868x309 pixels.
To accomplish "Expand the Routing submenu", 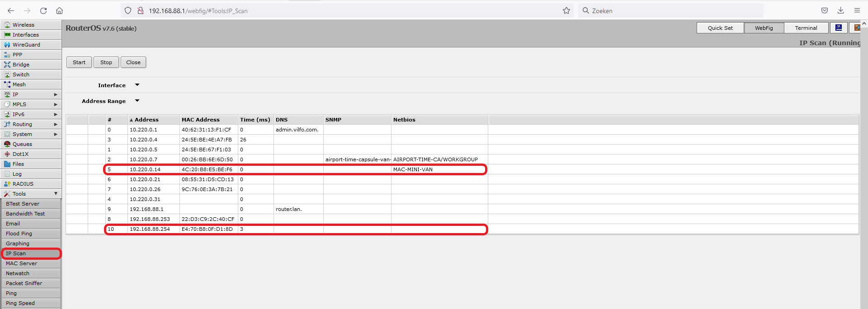I will [56, 124].
